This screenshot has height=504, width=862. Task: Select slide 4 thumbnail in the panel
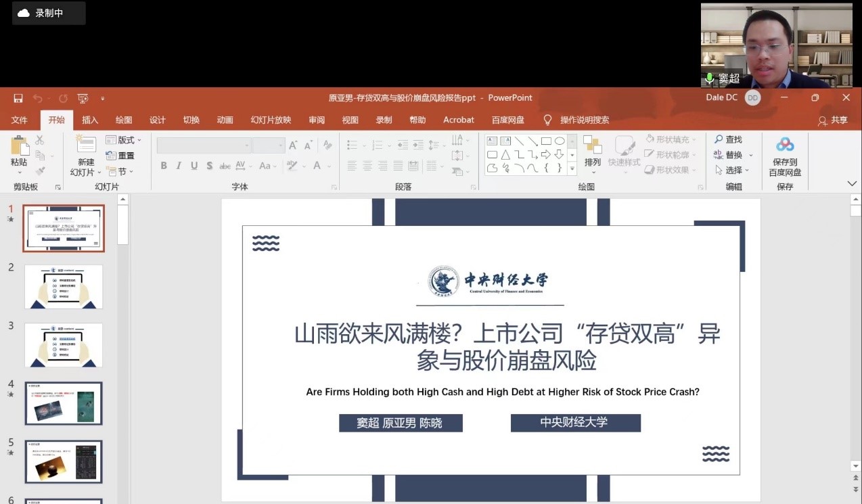click(63, 403)
